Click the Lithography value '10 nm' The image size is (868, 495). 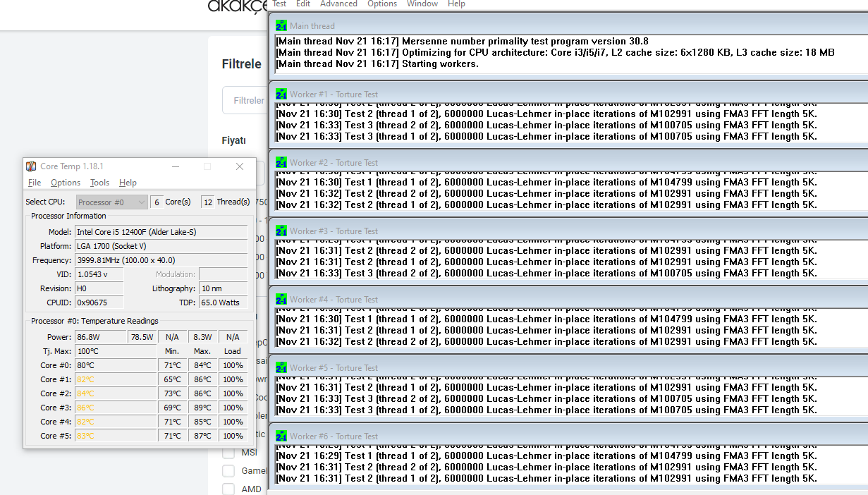pyautogui.click(x=223, y=288)
